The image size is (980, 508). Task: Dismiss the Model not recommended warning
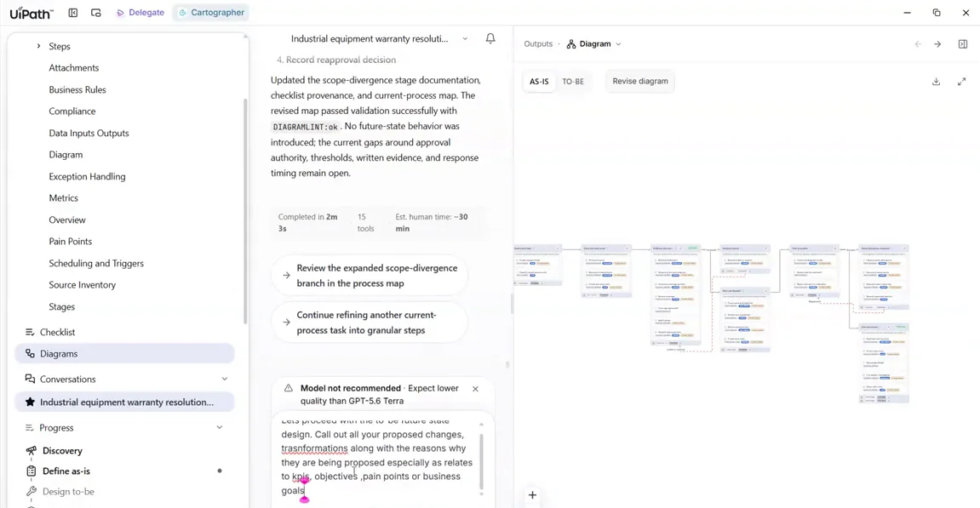click(x=476, y=389)
